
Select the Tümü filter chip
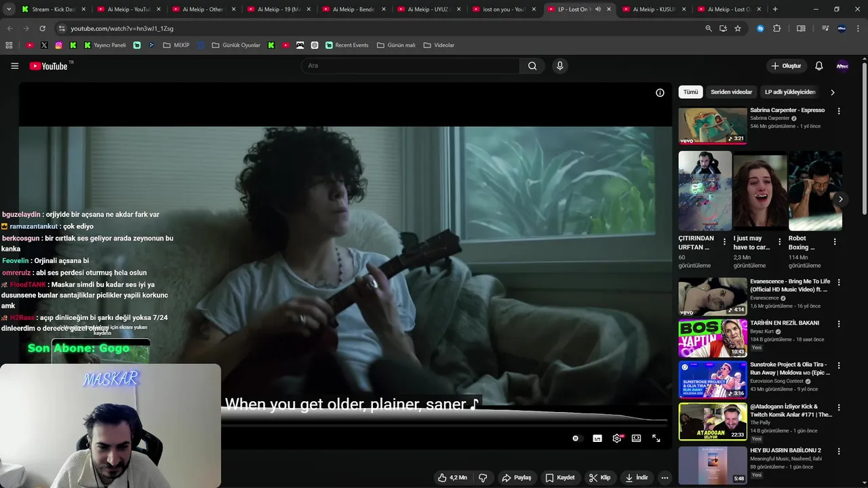pos(690,92)
